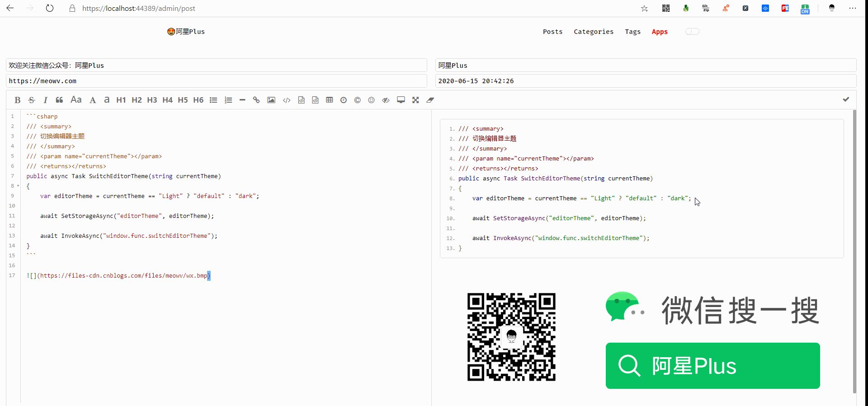Viewport: 868px width, 406px height.
Task: Insert unordered bullet list
Action: click(x=213, y=100)
